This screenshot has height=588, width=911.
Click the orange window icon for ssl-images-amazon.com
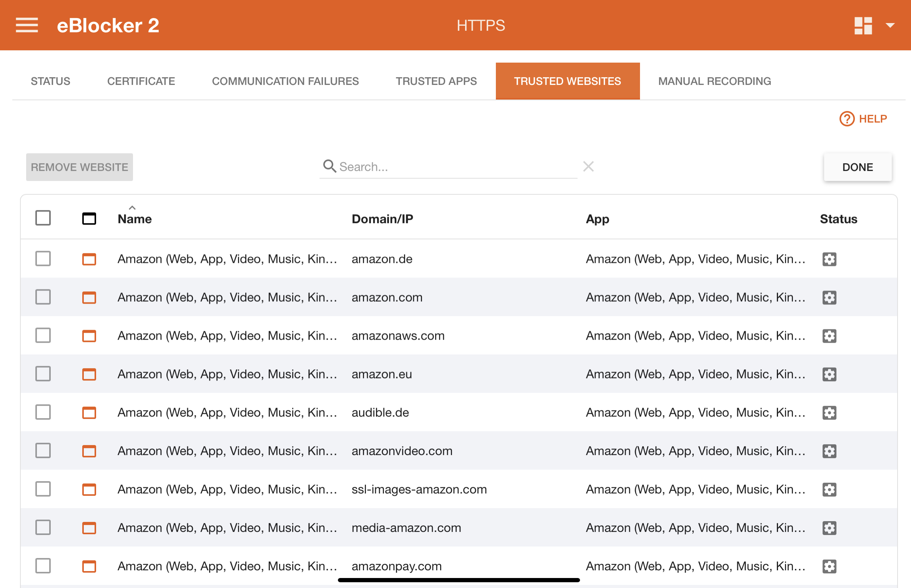click(x=89, y=490)
